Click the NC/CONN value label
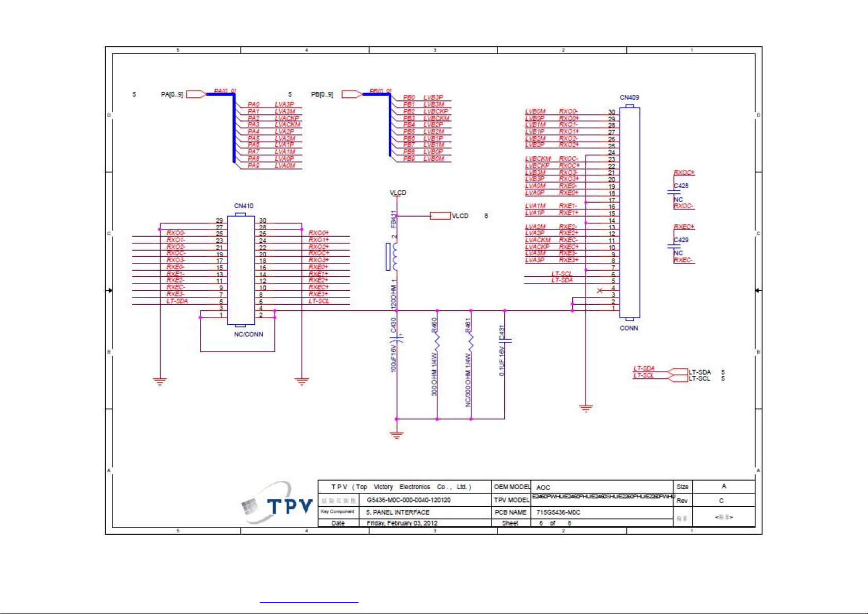868x614 pixels. click(248, 334)
